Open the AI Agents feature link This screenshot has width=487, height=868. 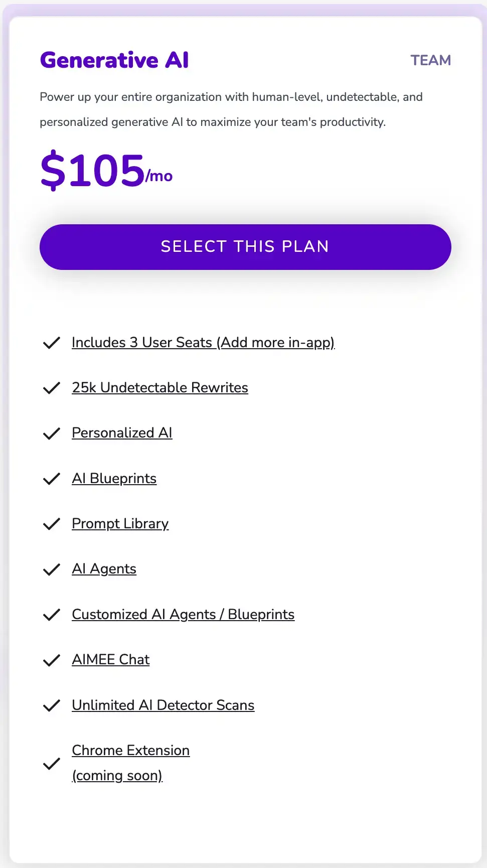[x=104, y=568]
